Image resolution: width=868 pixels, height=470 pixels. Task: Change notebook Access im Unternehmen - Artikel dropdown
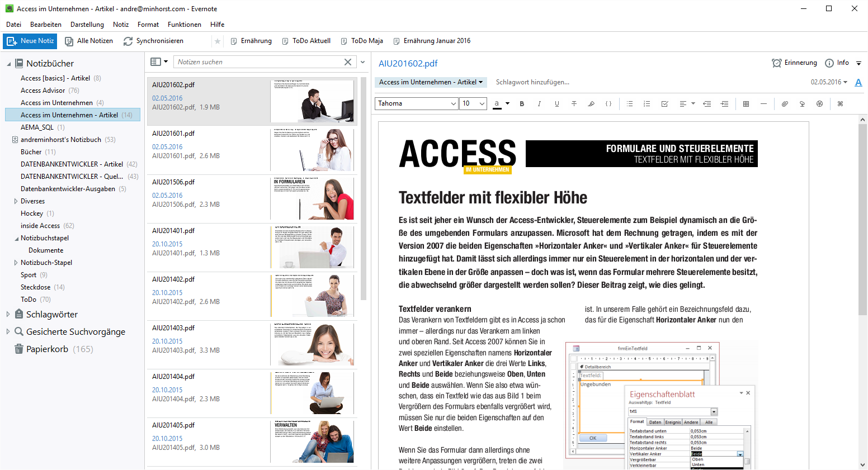(431, 82)
